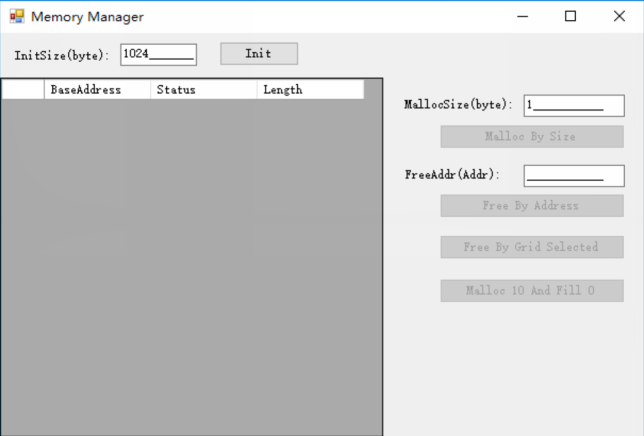Click the Memory Manager title text
644x436 pixels.
coord(87,17)
